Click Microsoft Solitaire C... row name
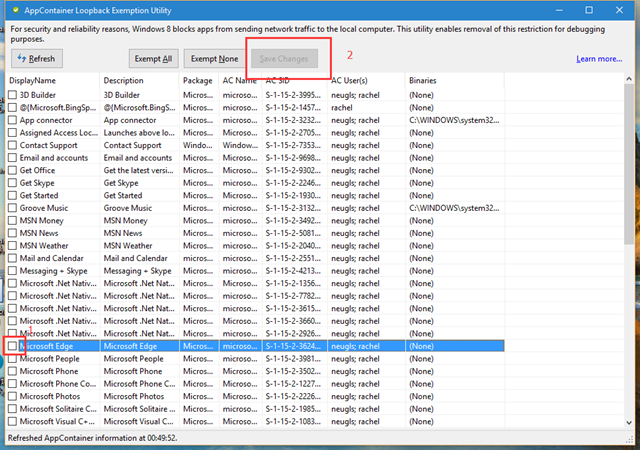This screenshot has width=640, height=450. (58, 409)
